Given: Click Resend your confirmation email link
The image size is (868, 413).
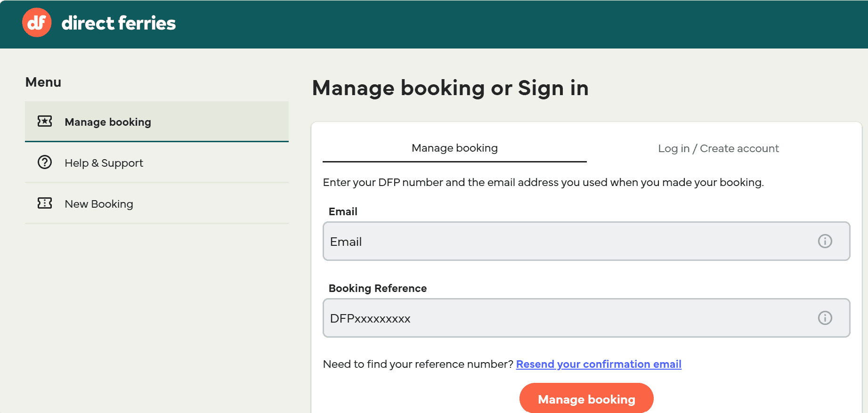Looking at the screenshot, I should (599, 364).
